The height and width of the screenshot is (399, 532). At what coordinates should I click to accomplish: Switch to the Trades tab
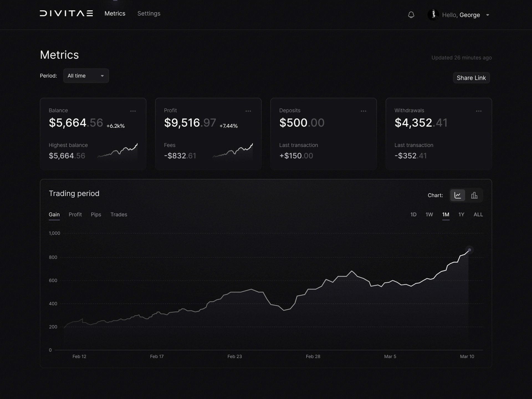119,214
